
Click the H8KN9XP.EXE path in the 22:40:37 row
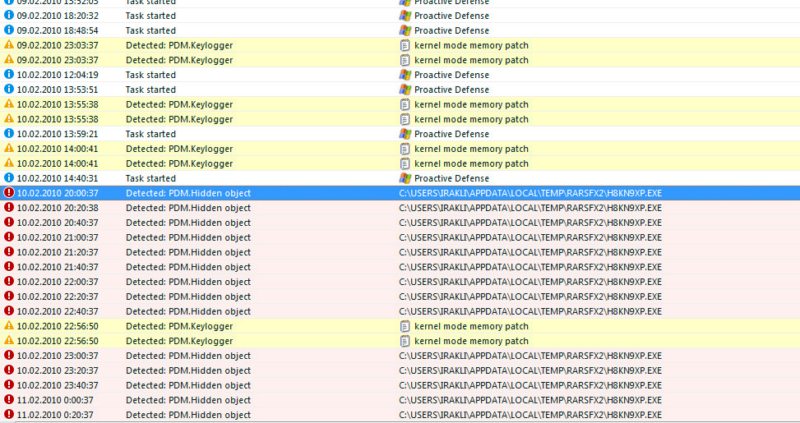click(531, 312)
